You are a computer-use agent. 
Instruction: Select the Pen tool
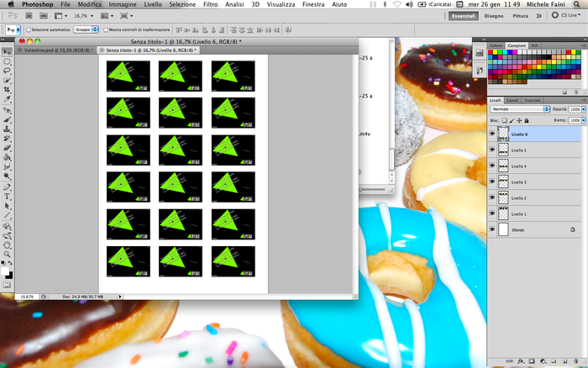[7, 187]
